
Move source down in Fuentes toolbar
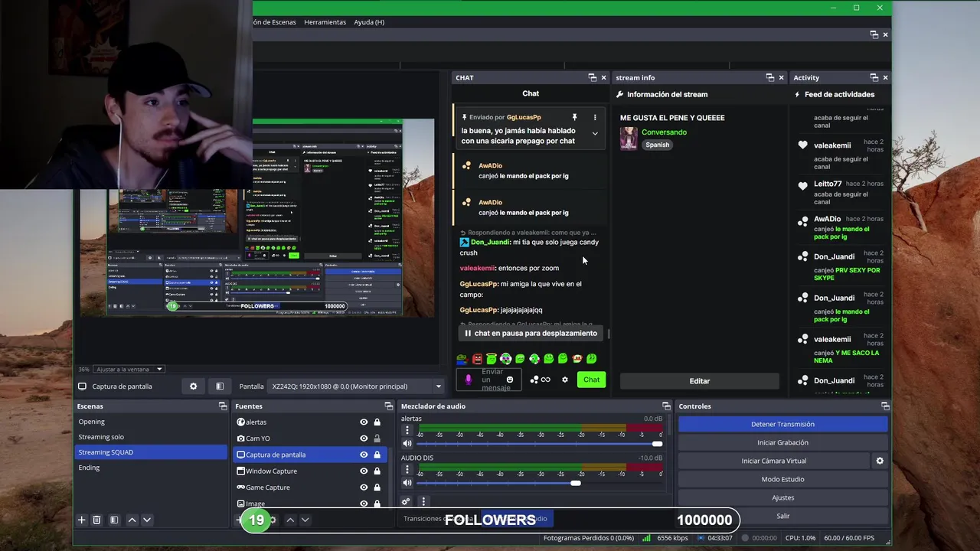(x=305, y=520)
